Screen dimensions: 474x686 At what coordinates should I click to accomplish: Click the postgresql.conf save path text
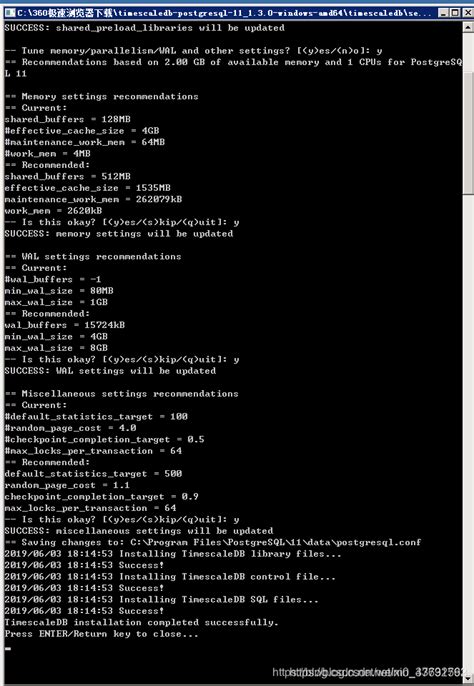pos(276,542)
